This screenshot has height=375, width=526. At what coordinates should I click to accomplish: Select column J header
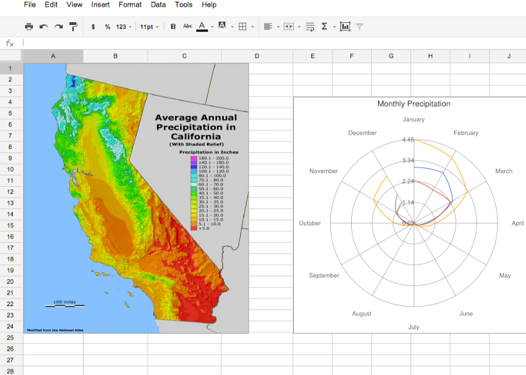tap(509, 56)
